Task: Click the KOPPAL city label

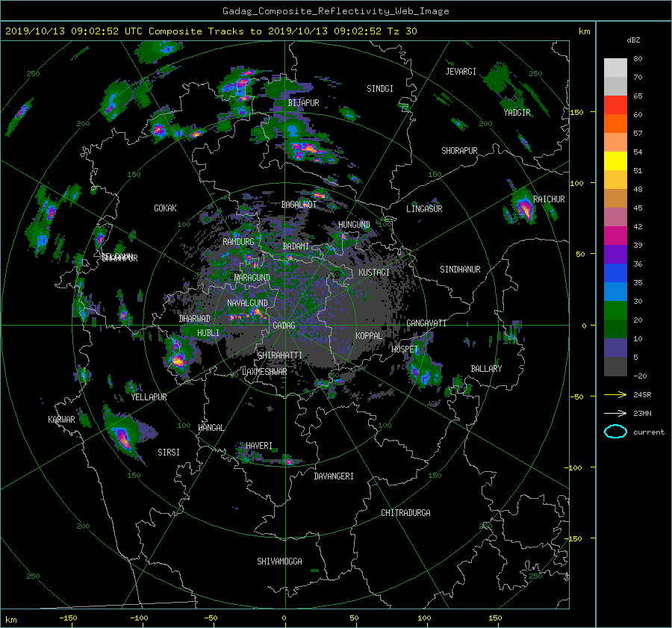Action: coord(369,336)
